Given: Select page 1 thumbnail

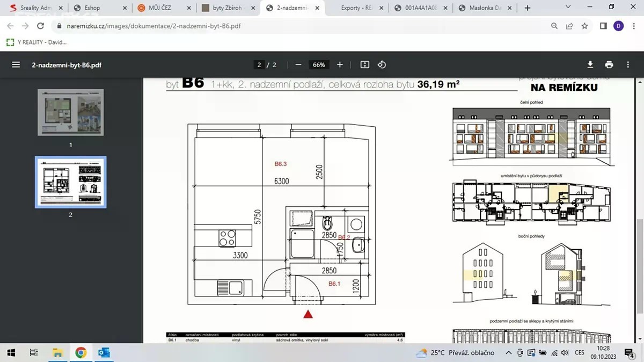Looking at the screenshot, I should (x=70, y=112).
